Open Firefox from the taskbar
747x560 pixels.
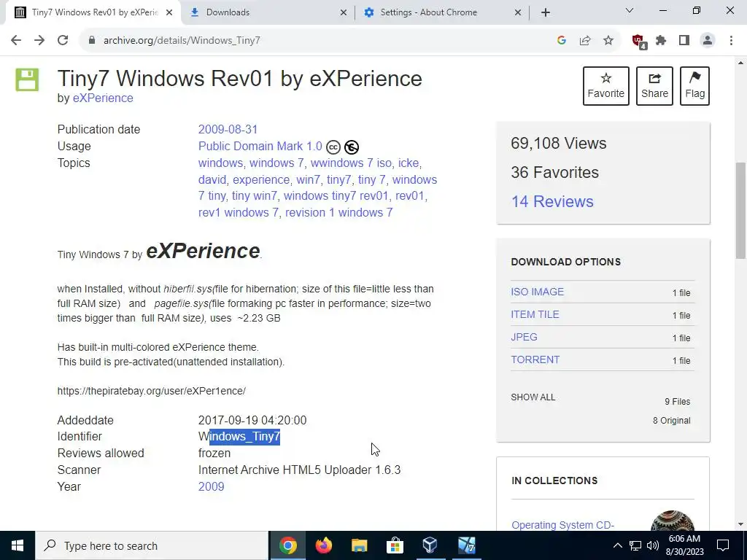click(323, 545)
